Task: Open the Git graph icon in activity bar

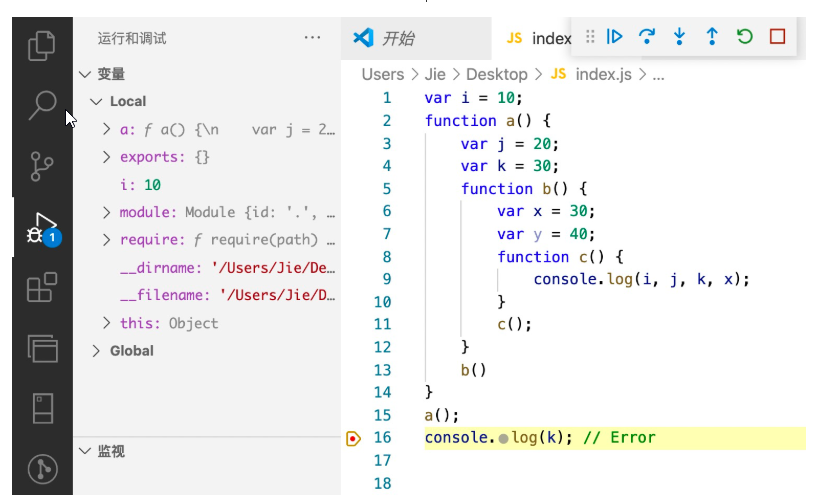Action: [x=43, y=469]
